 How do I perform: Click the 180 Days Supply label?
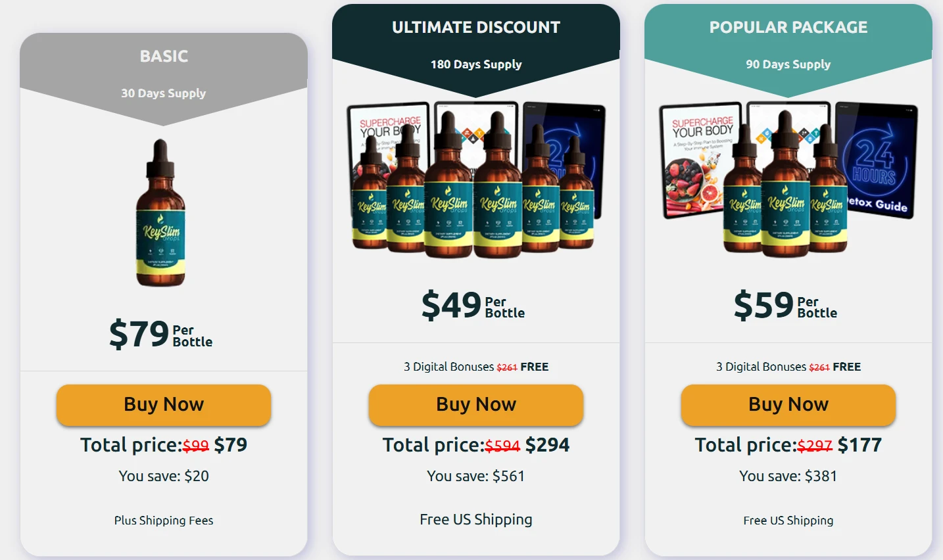coord(476,64)
